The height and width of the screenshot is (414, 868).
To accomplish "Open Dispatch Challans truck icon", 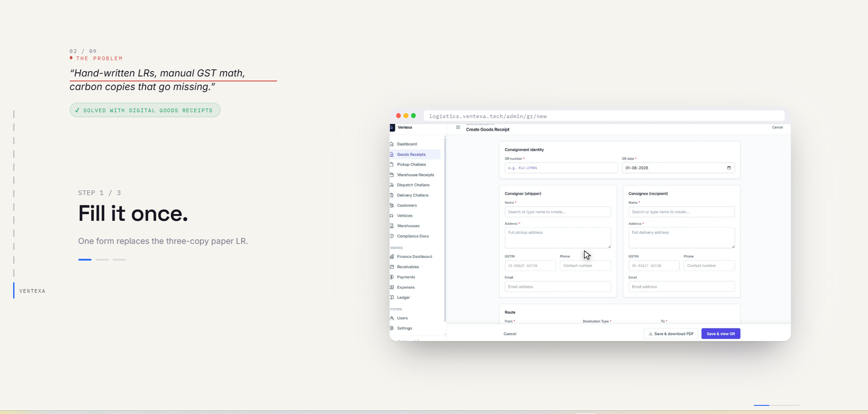I will 392,185.
